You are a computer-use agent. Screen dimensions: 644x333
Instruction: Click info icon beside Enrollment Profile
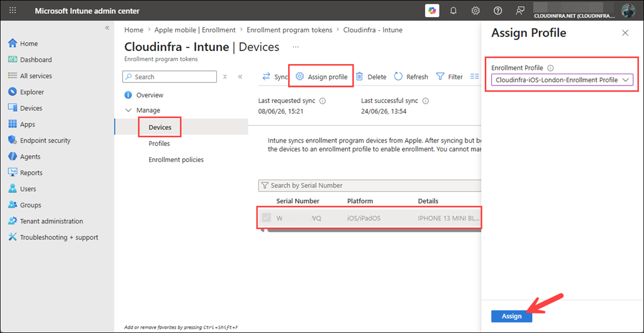(551, 68)
